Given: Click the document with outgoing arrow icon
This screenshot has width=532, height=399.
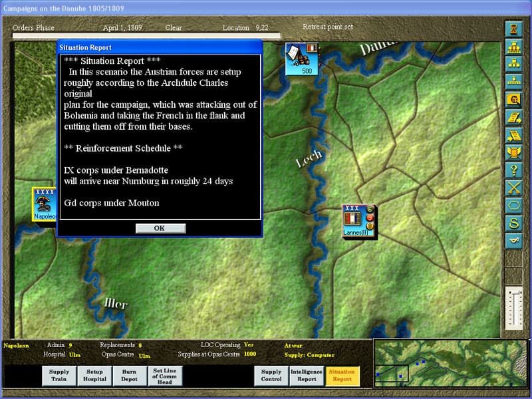Looking at the screenshot, I should tap(513, 118).
